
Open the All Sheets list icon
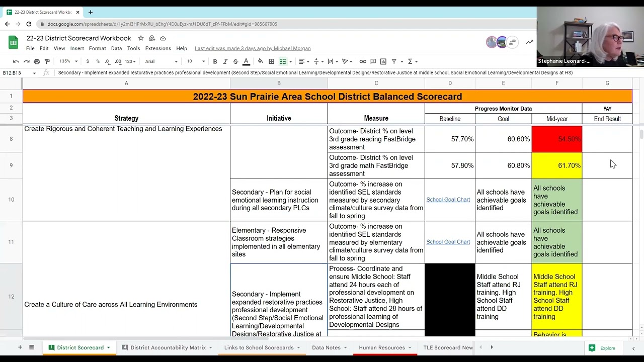click(31, 347)
